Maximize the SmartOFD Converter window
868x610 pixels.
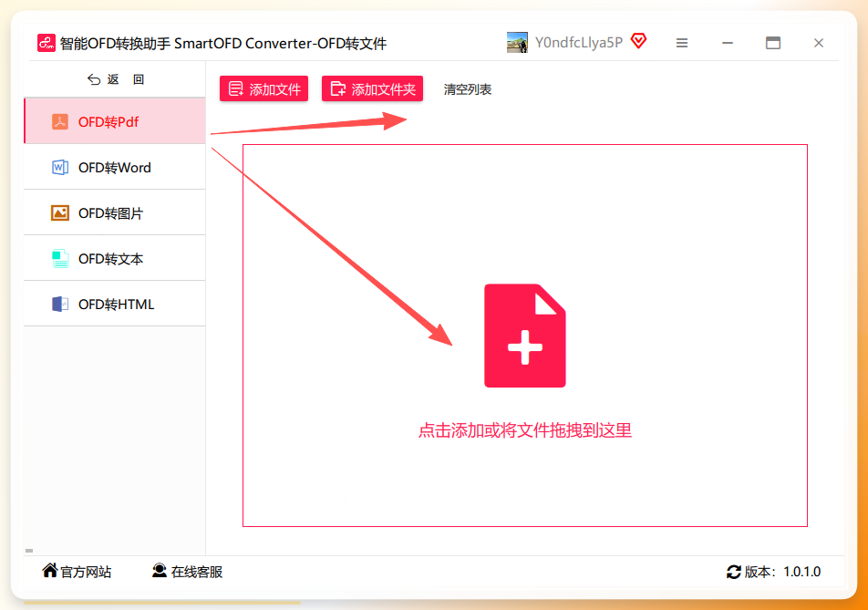pos(773,43)
